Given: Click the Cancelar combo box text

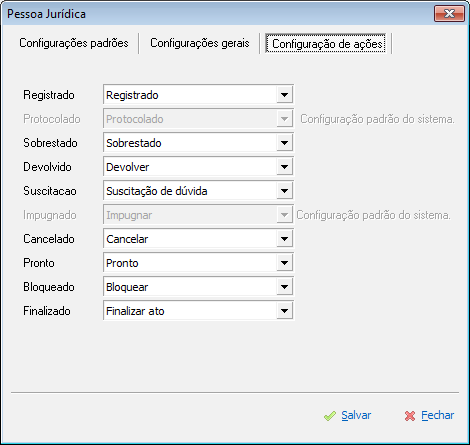Looking at the screenshot, I should (x=127, y=239).
